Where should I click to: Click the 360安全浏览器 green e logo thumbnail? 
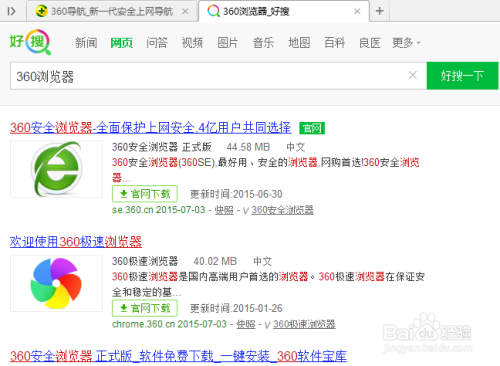[x=56, y=169]
